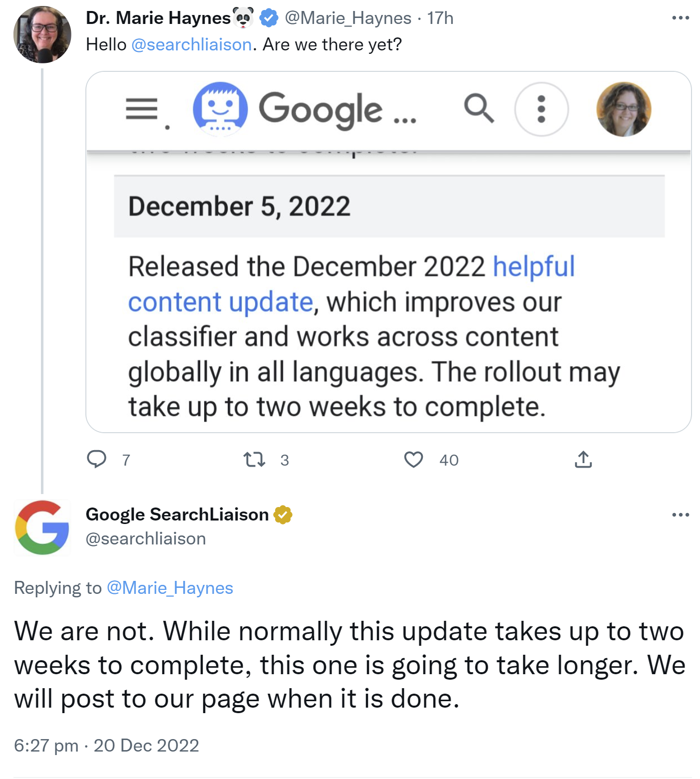Click Google SearchLiaison's G avatar

[x=43, y=528]
